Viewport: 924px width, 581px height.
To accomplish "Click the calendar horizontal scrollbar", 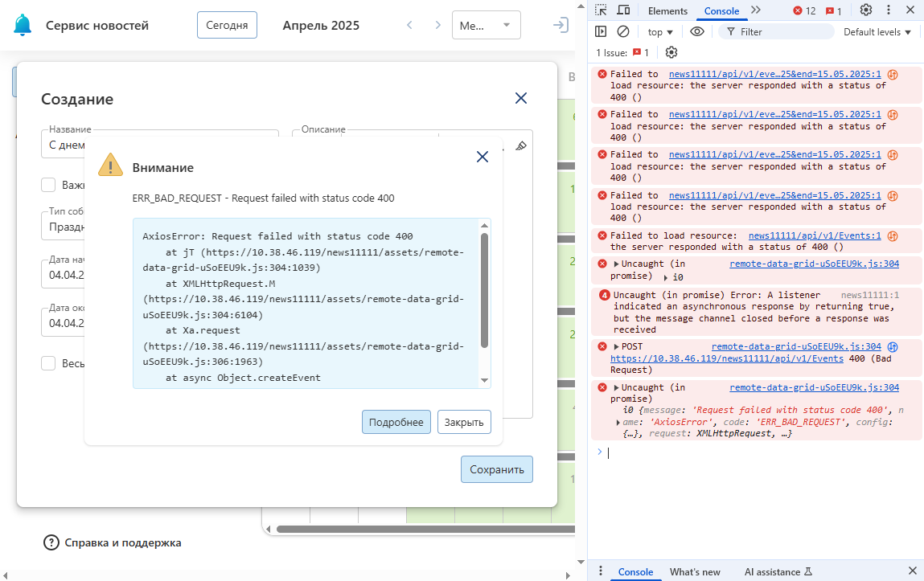I will (425, 530).
